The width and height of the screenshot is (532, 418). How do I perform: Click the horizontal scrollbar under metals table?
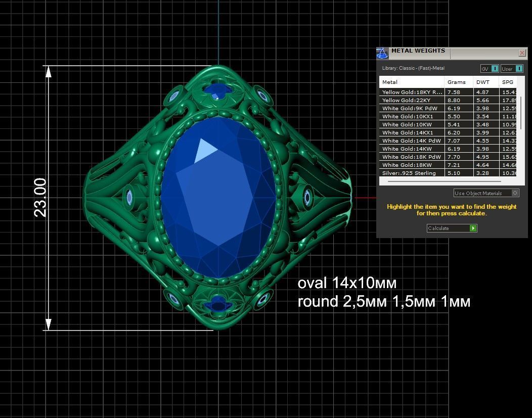click(445, 182)
